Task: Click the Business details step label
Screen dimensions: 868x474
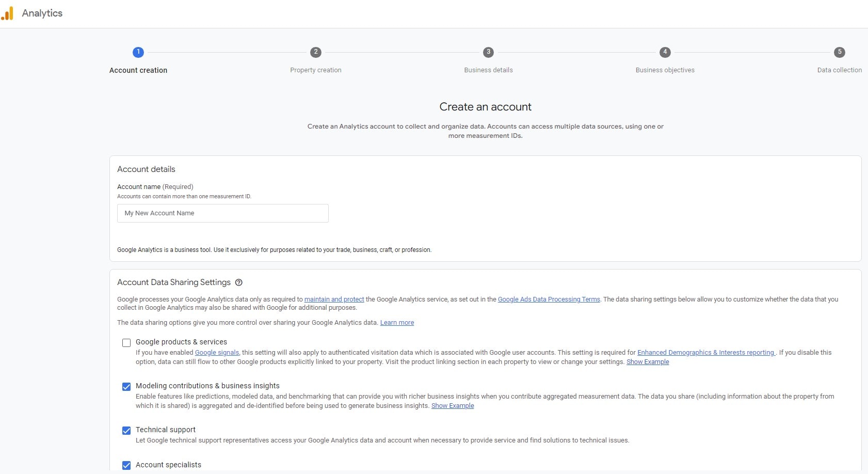Action: point(488,70)
